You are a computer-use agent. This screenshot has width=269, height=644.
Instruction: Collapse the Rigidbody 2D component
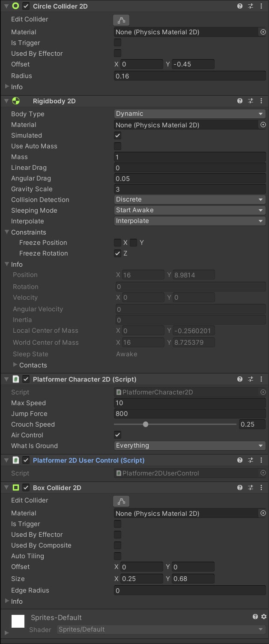(x=6, y=101)
